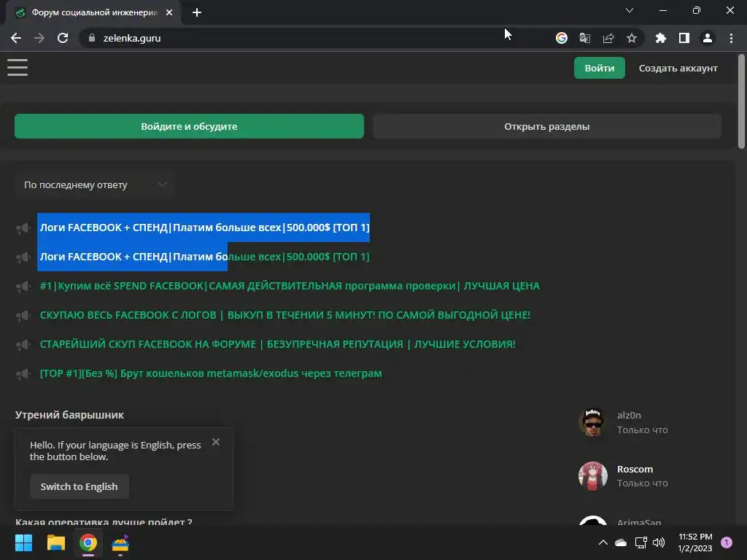
Task: Open File Explorer from taskbar
Action: pyautogui.click(x=55, y=542)
